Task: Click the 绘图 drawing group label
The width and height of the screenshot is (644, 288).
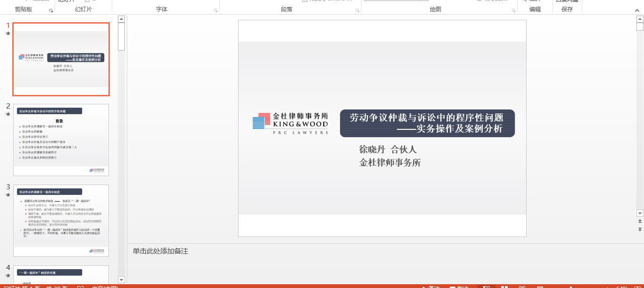Action: click(436, 9)
